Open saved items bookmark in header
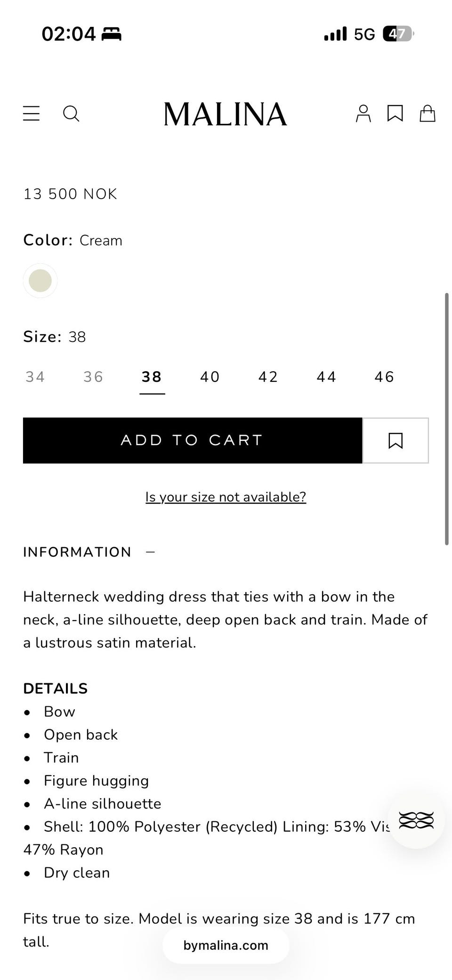Screen dimensions: 452x980 pyautogui.click(x=395, y=113)
